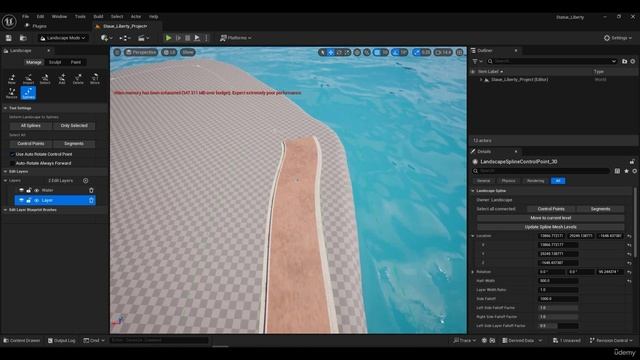
Task: Click the All Splines button
Action: (31, 126)
